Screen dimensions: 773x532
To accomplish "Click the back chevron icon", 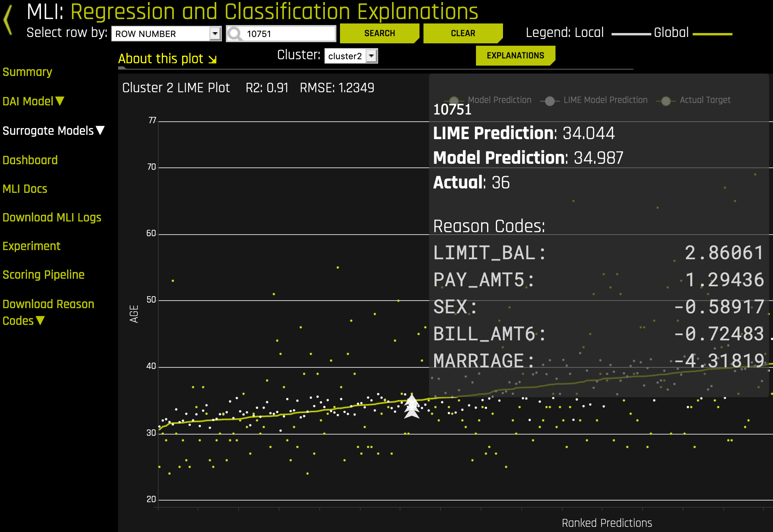I will (x=8, y=21).
